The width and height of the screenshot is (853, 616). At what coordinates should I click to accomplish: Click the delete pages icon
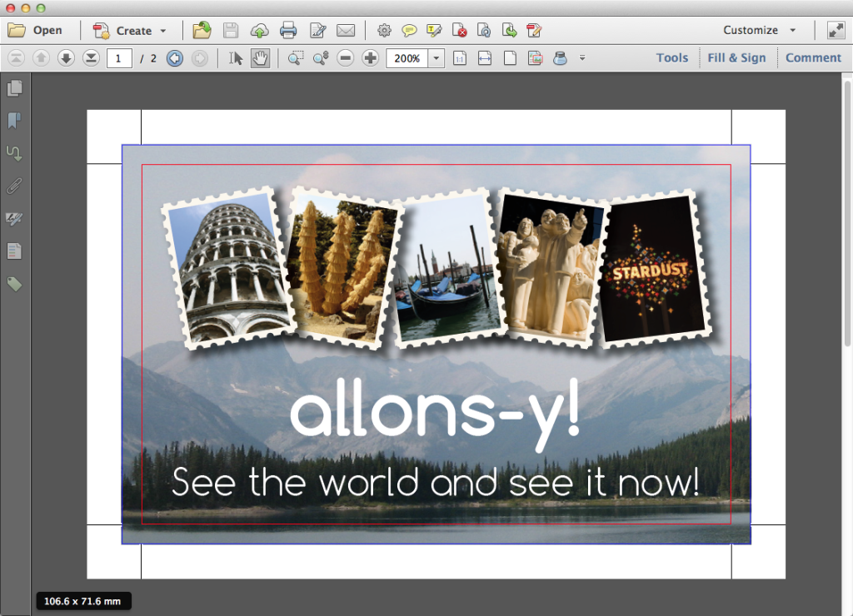point(459,31)
